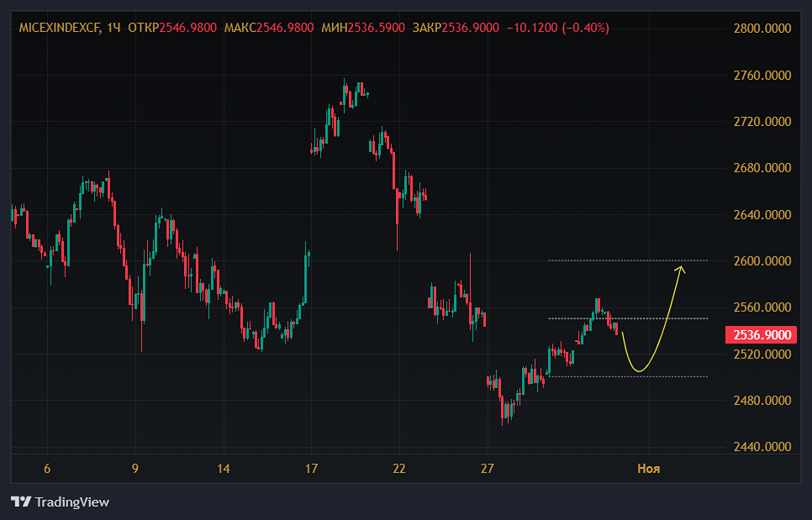Click the 2480.0000 price axis label

click(x=762, y=401)
